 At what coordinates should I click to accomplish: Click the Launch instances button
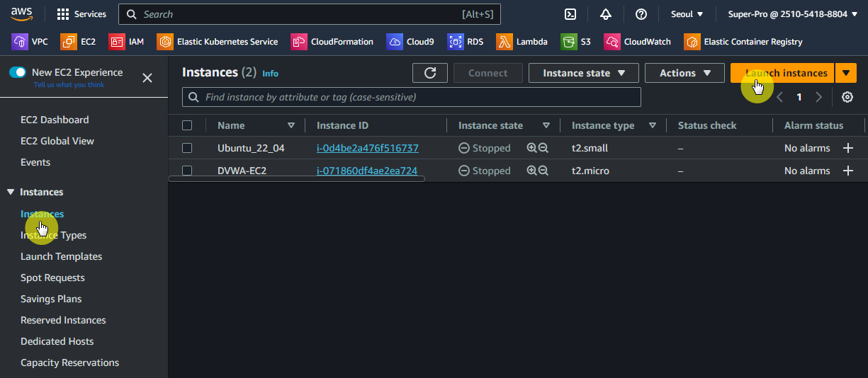coord(782,73)
